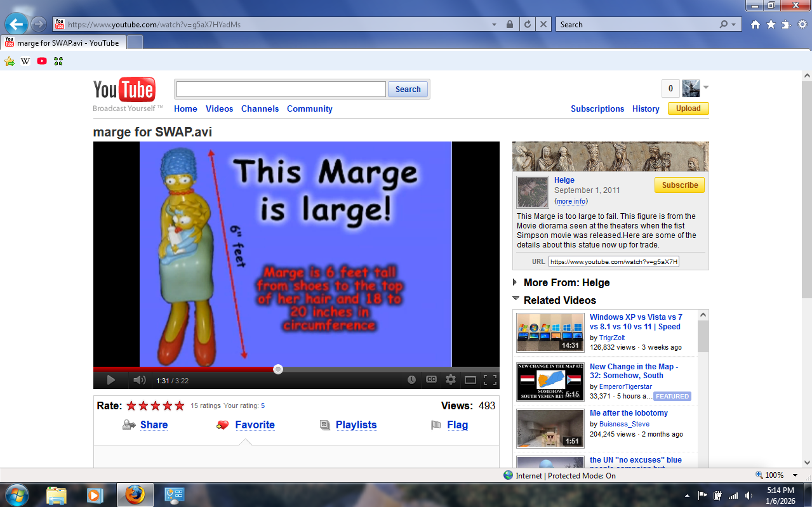Open video player settings gear

tap(451, 379)
